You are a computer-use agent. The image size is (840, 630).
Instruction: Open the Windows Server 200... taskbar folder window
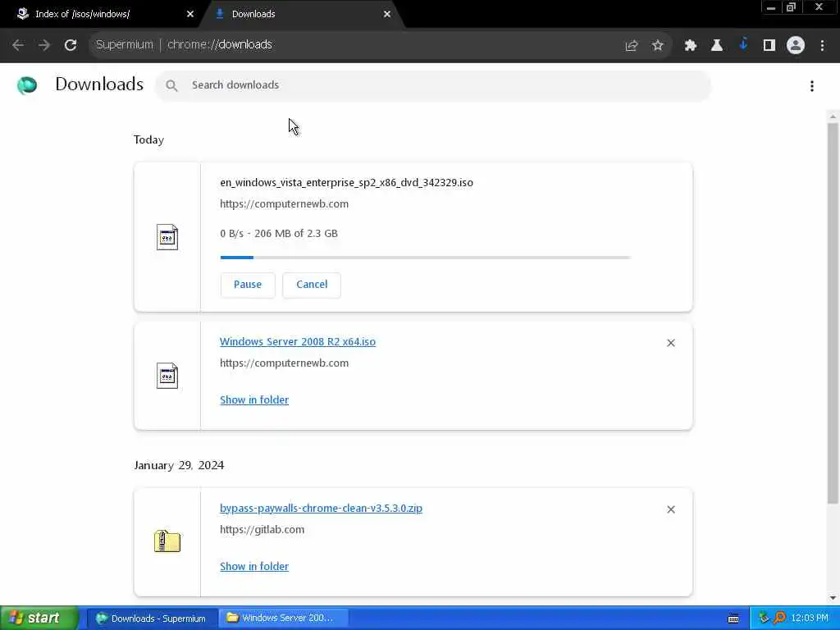point(283,619)
